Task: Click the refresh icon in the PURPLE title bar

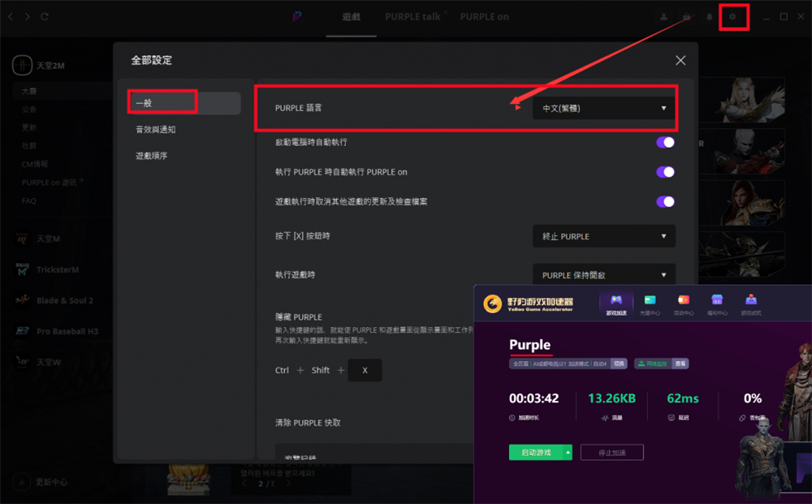Action: pyautogui.click(x=45, y=16)
